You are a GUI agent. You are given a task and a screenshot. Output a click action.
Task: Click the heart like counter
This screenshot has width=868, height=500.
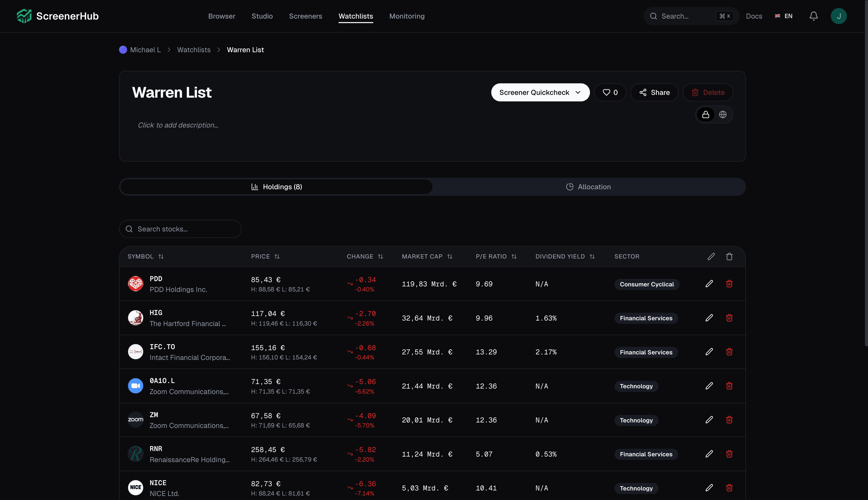click(610, 92)
